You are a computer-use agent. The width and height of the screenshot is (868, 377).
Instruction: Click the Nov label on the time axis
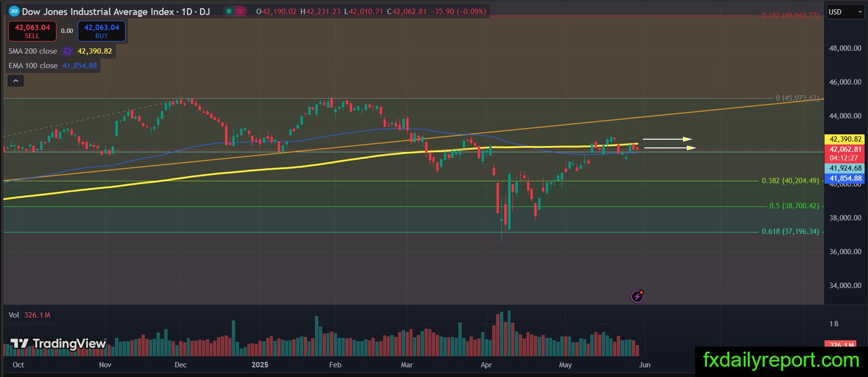click(105, 365)
